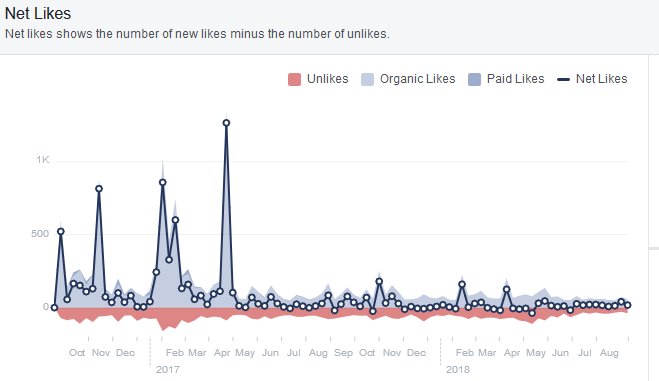Viewport: 659px width, 381px height.
Task: Click the 2017 year label on timeline
Action: (x=167, y=370)
